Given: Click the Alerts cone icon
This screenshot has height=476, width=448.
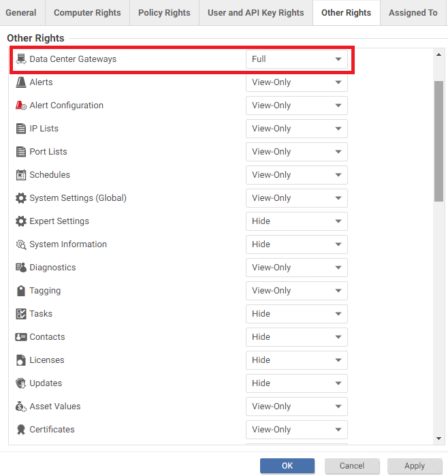Looking at the screenshot, I should point(21,82).
